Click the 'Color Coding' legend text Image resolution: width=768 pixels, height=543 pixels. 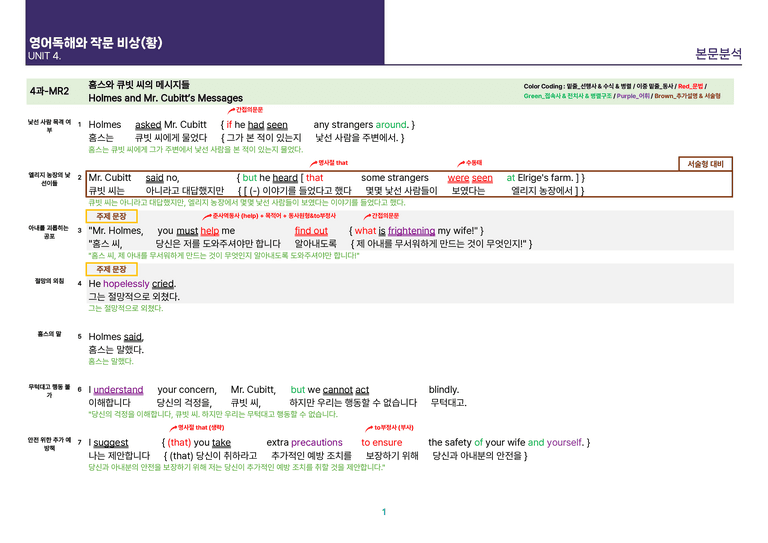click(622, 91)
